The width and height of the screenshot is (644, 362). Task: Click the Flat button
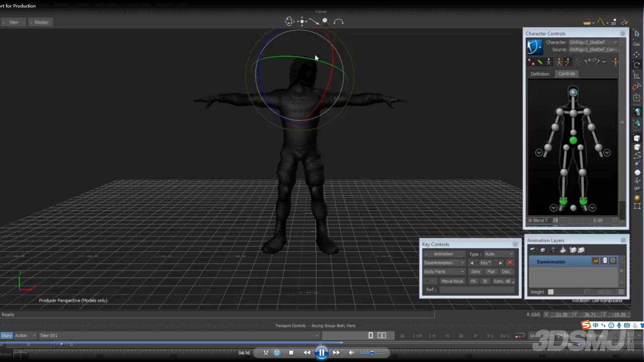click(491, 272)
